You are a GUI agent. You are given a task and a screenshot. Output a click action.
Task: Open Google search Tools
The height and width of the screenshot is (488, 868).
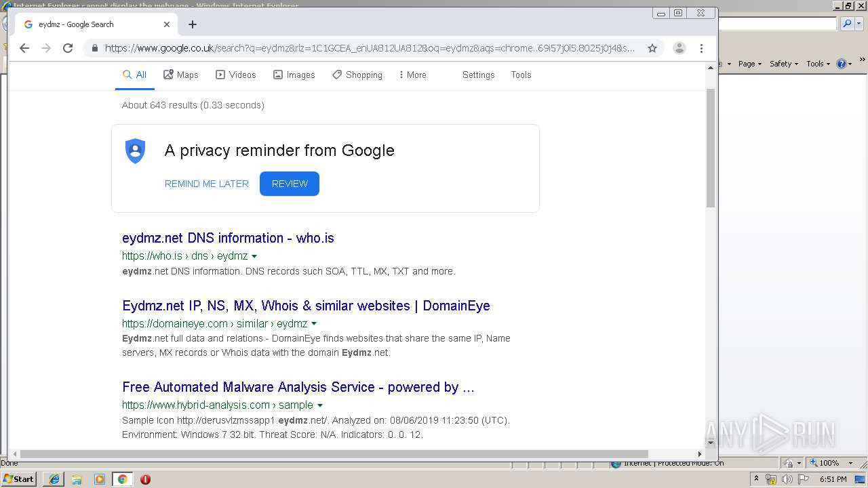pos(521,75)
